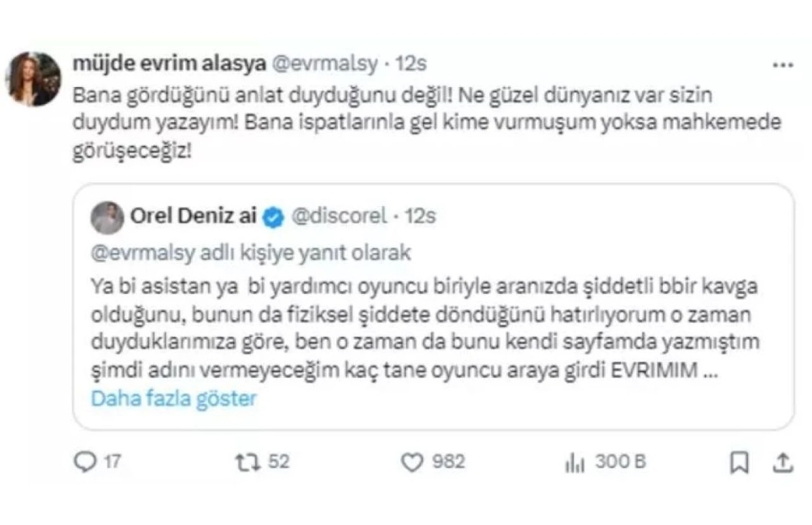Click Orel Deniz ai's profile picture

pos(108,216)
